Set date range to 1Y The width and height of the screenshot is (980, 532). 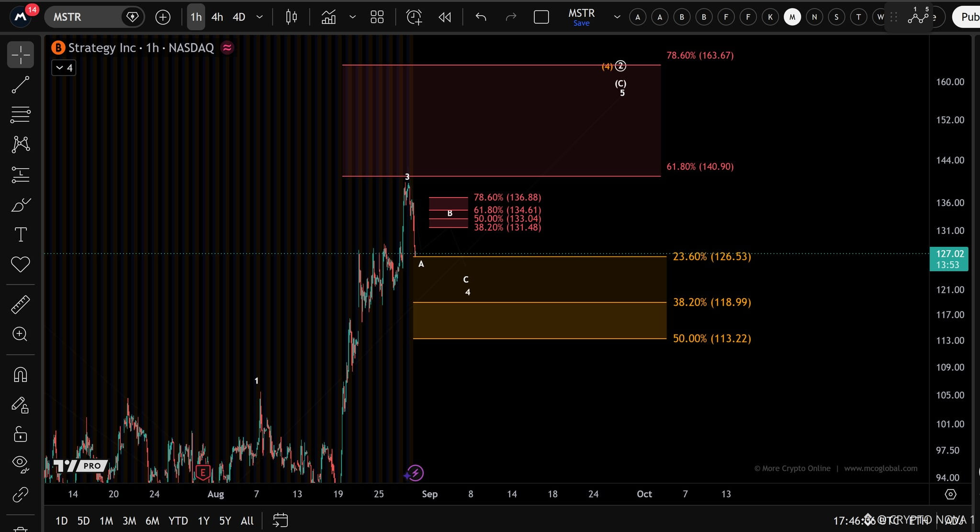pos(203,521)
